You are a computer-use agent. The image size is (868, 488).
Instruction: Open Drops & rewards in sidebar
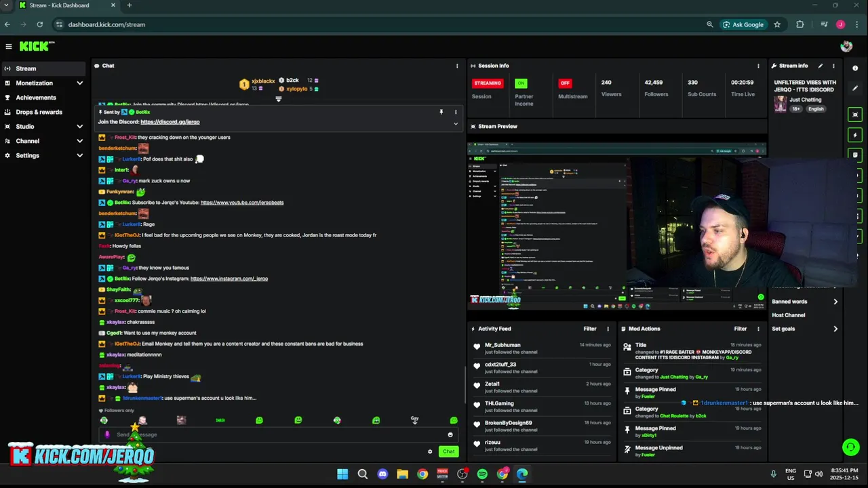click(45, 112)
